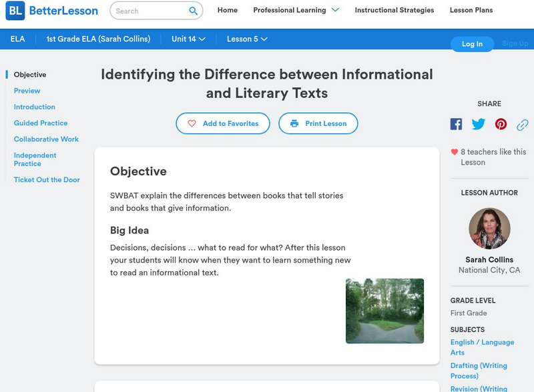Share lesson on Twitter
Image resolution: width=534 pixels, height=392 pixels.
point(479,124)
